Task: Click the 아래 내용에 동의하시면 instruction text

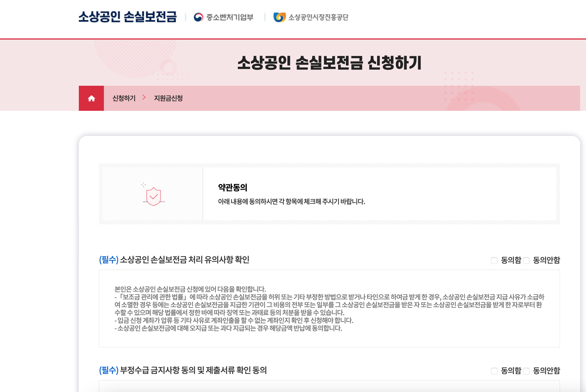Action: [291, 202]
